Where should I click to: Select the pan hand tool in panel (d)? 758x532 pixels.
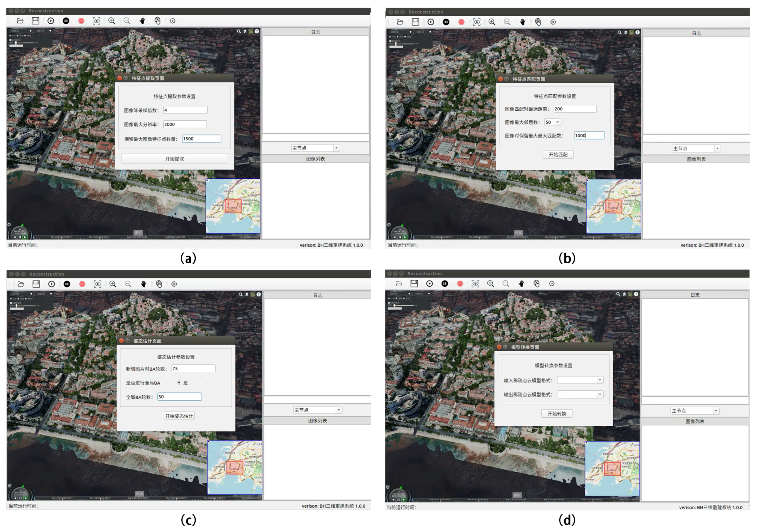[x=521, y=283]
